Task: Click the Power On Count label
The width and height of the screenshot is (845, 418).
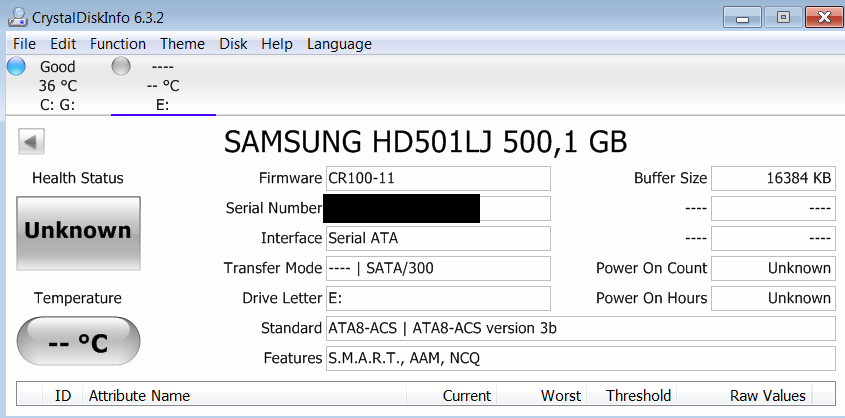Action: click(x=652, y=268)
